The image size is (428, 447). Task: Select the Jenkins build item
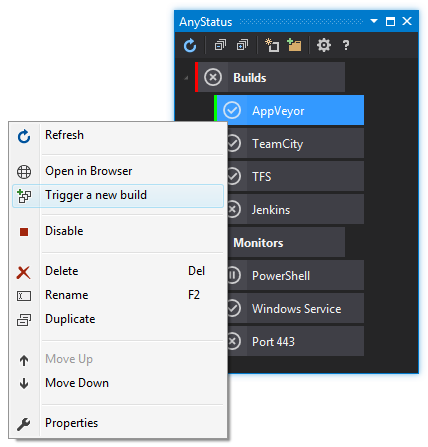[296, 209]
